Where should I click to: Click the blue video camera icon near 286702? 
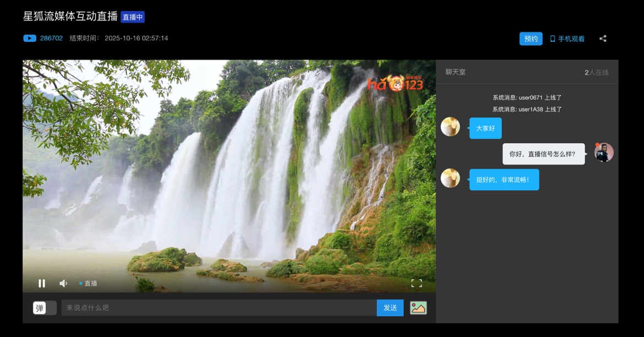click(30, 39)
